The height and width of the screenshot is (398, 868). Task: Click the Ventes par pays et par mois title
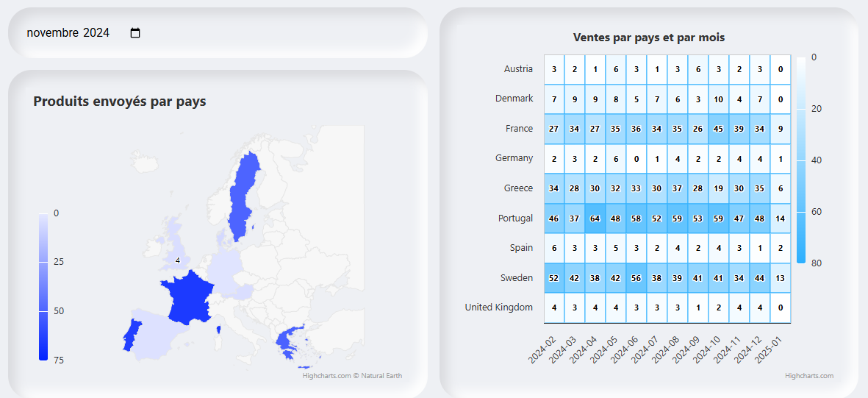pyautogui.click(x=649, y=38)
